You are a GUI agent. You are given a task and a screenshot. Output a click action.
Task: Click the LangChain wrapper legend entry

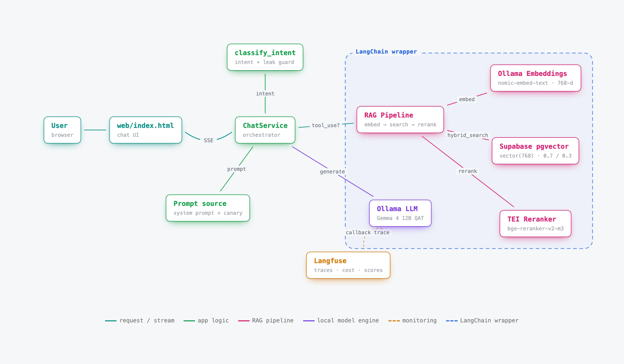[x=482, y=321]
